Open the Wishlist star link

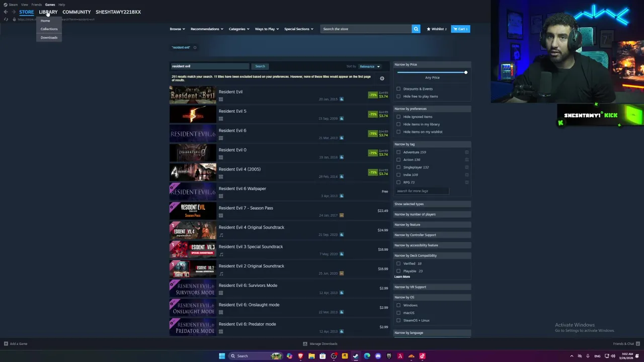click(x=437, y=29)
